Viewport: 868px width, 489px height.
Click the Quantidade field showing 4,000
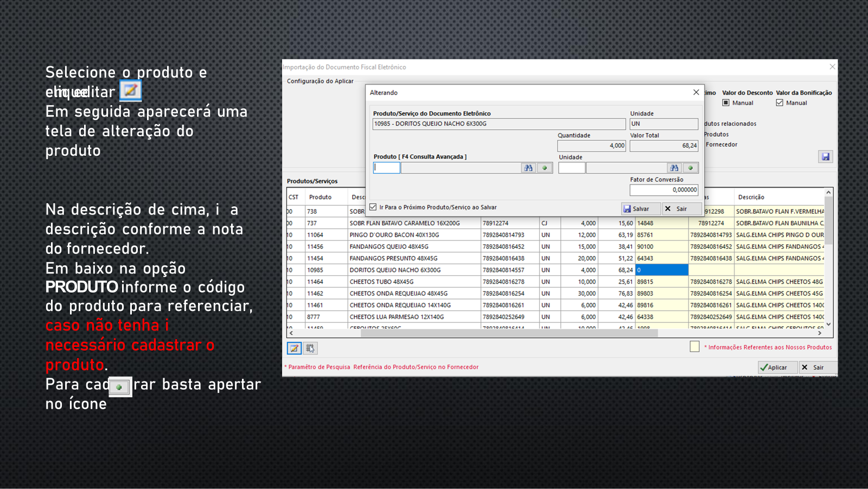[x=592, y=146]
